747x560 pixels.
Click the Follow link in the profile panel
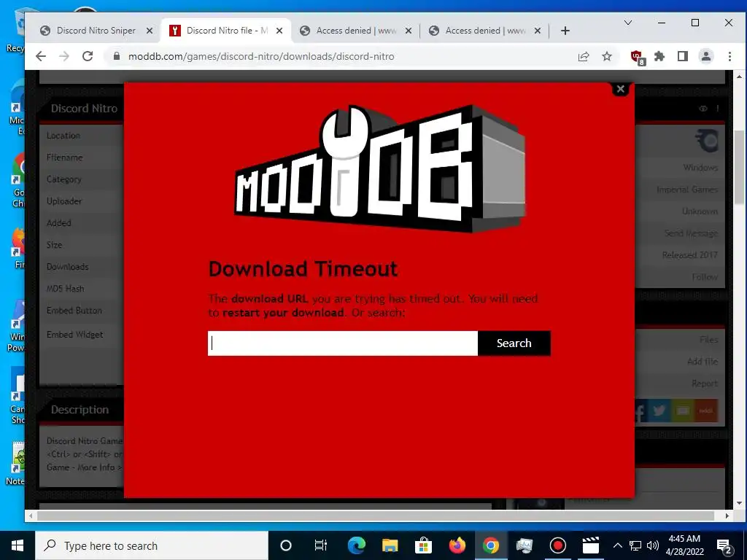pyautogui.click(x=705, y=277)
